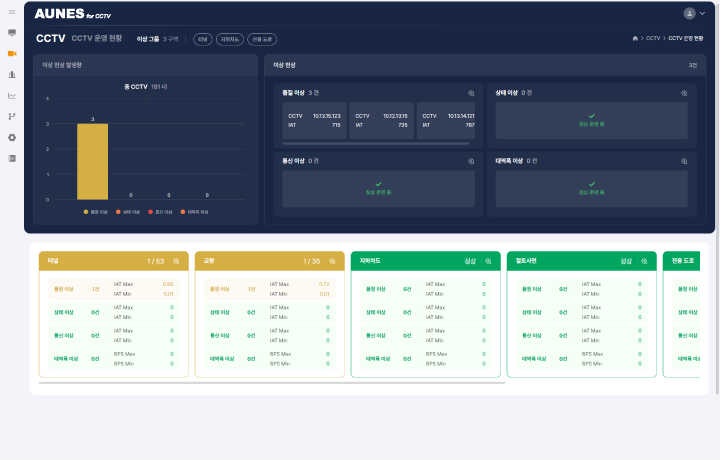Click the page vertical scrollbar on right

tap(717, 197)
